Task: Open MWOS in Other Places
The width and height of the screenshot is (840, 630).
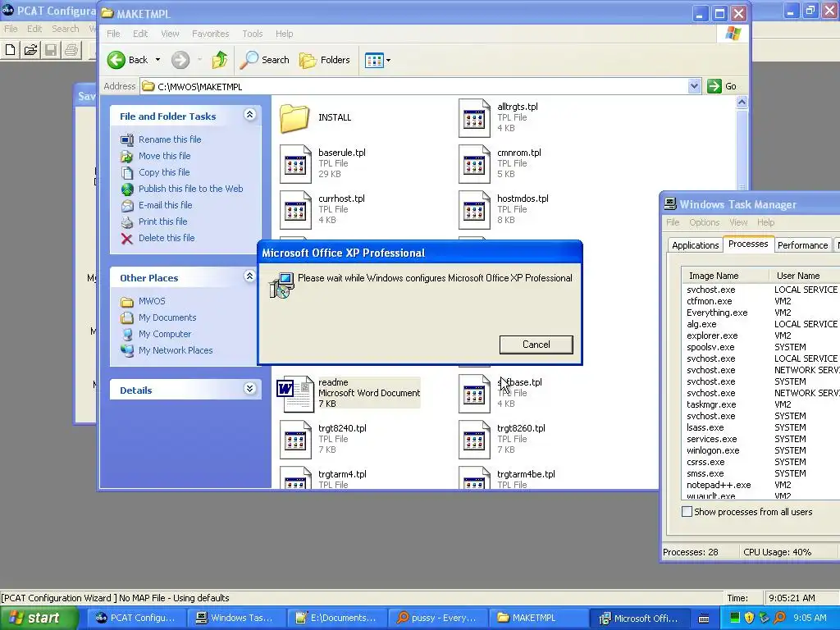Action: point(152,301)
